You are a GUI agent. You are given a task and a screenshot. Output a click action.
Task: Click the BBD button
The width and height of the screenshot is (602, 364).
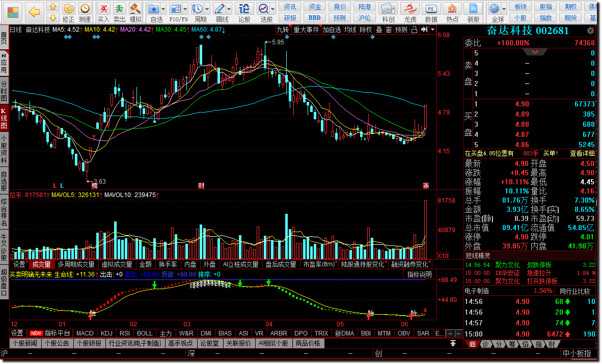314,18
